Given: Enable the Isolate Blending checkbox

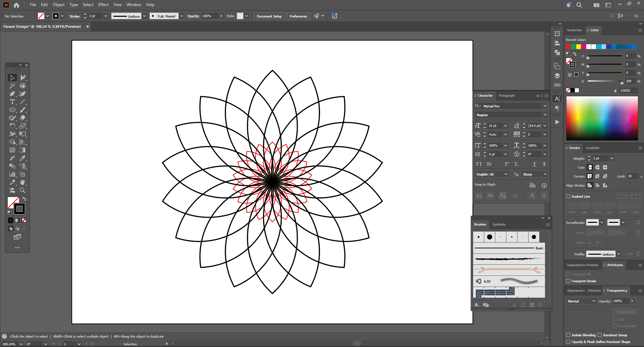Looking at the screenshot, I should tap(568, 335).
